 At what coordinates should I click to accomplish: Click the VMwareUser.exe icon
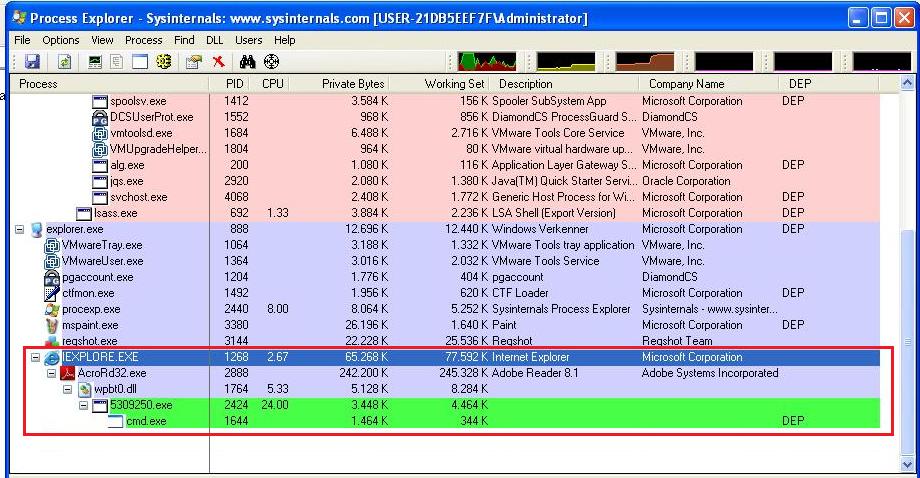[52, 261]
